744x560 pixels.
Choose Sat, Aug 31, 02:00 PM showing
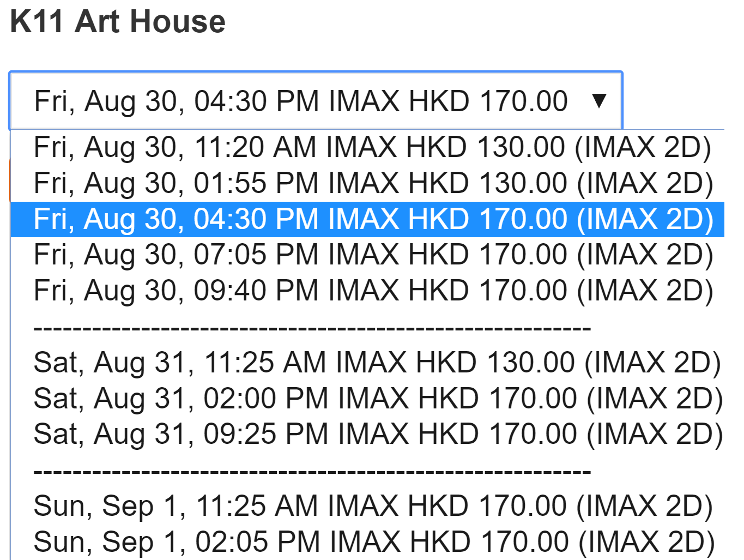[x=378, y=399]
